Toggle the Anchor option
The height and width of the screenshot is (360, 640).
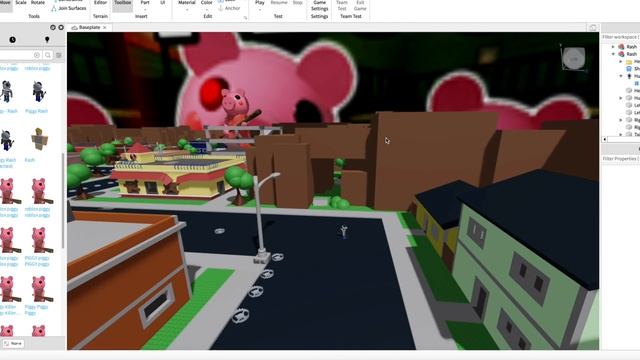229,8
